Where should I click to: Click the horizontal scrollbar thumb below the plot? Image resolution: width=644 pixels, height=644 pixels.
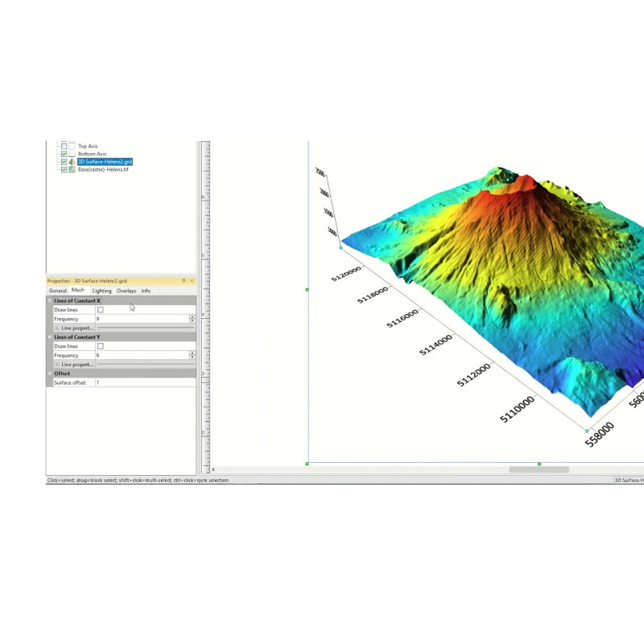(x=539, y=469)
